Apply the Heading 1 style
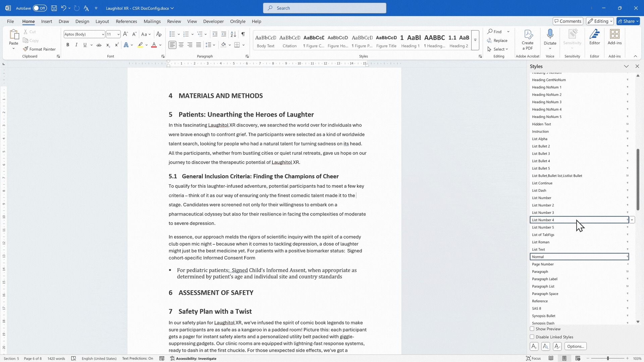 pos(410,40)
